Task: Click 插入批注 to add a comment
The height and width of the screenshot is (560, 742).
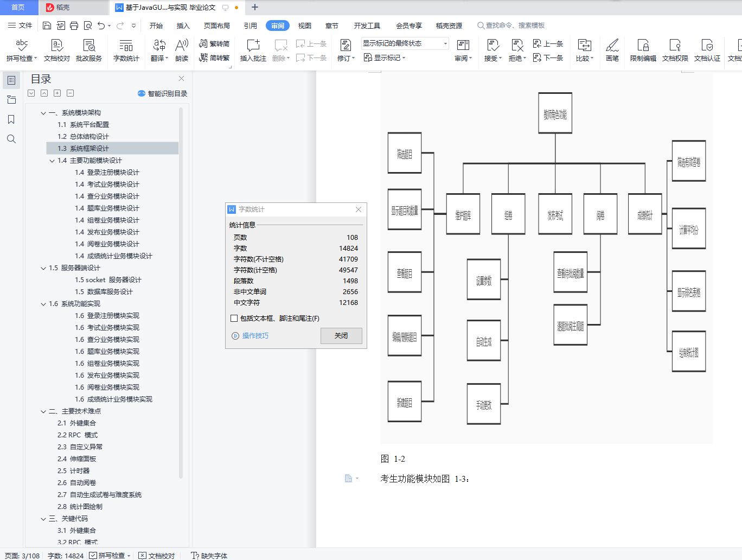Action: [x=253, y=50]
